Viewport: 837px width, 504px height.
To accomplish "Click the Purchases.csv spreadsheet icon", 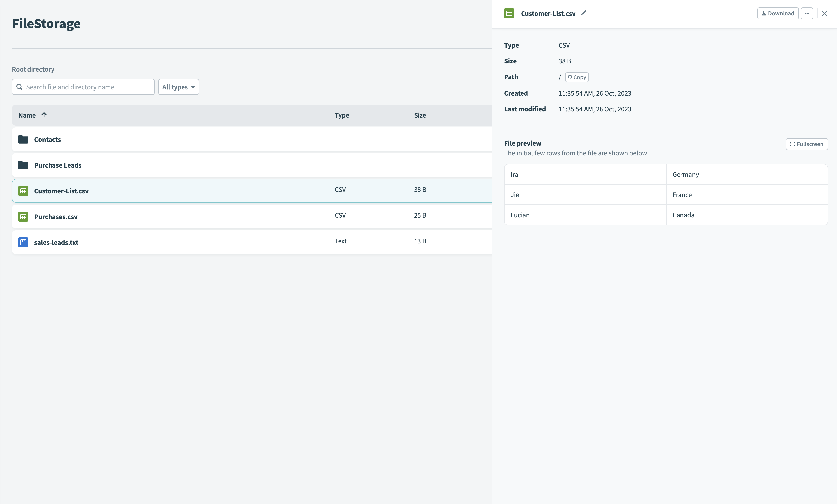I will (23, 217).
